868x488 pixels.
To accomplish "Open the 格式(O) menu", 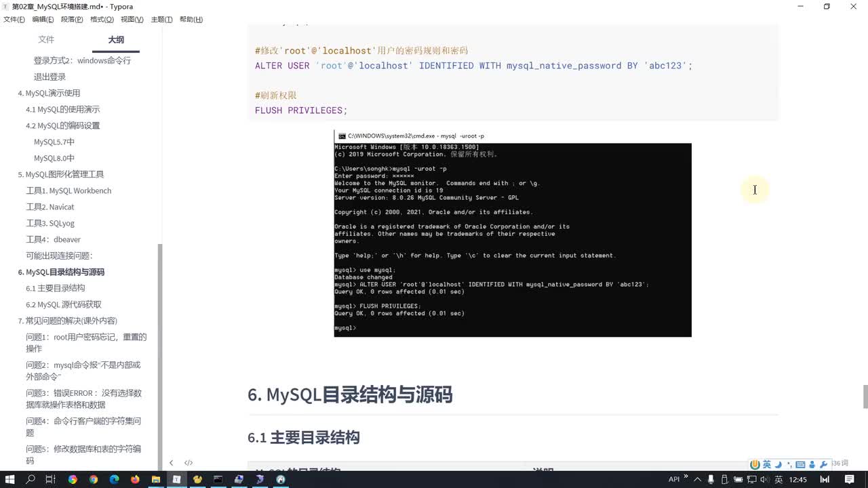I will tap(102, 19).
